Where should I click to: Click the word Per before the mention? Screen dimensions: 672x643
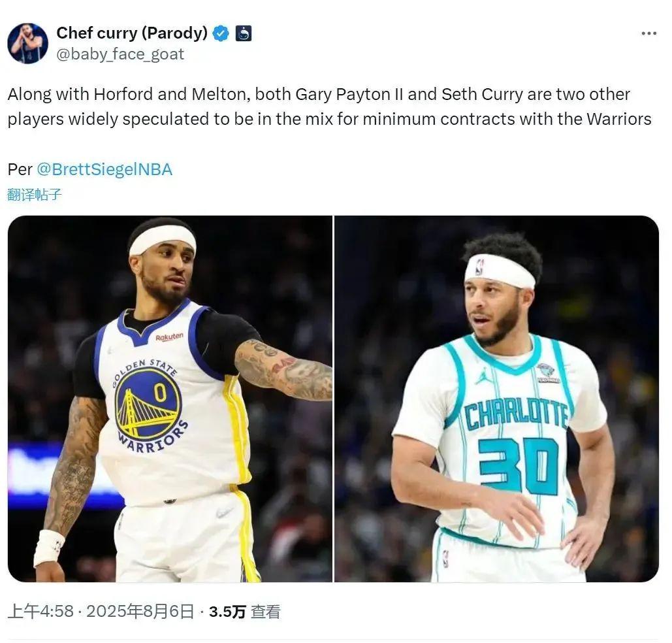[20, 169]
